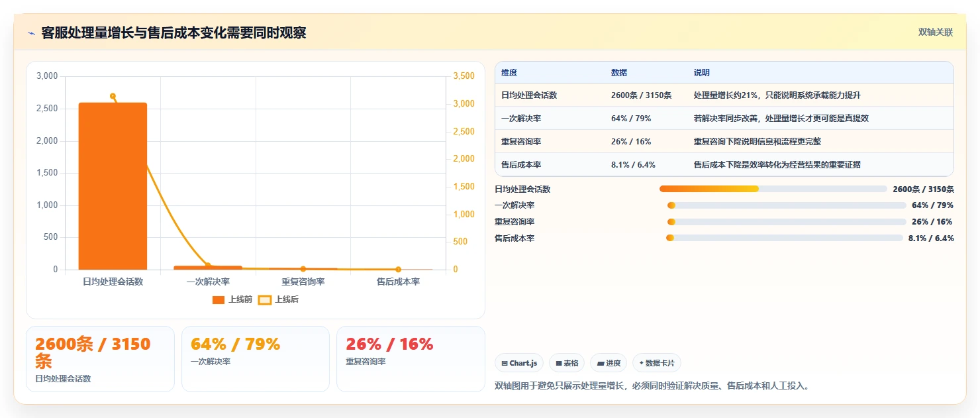The height and width of the screenshot is (418, 980).
Task: Click the 重复咨询率 progress bar
Action: [x=787, y=222]
